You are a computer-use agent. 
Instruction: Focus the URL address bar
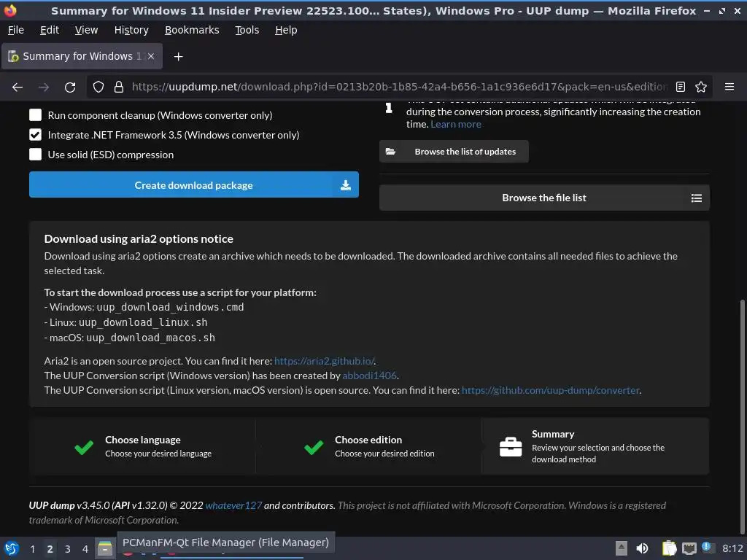click(x=399, y=87)
